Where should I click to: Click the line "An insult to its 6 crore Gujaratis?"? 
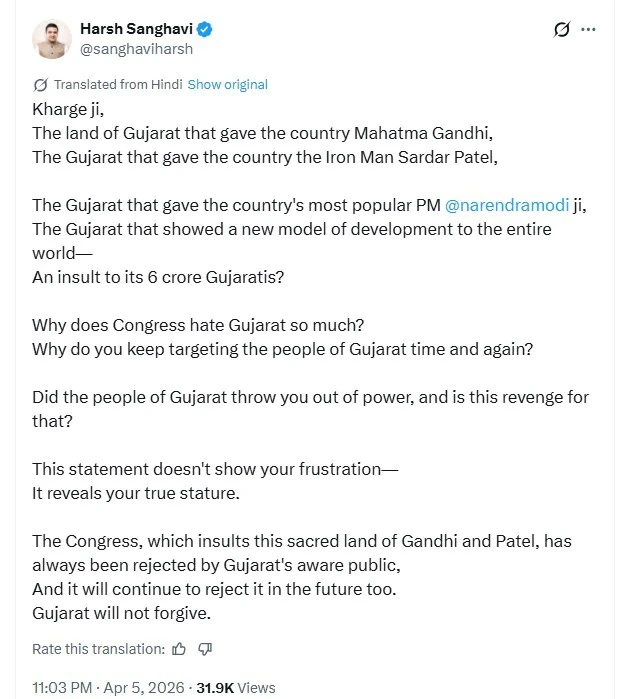click(x=158, y=277)
